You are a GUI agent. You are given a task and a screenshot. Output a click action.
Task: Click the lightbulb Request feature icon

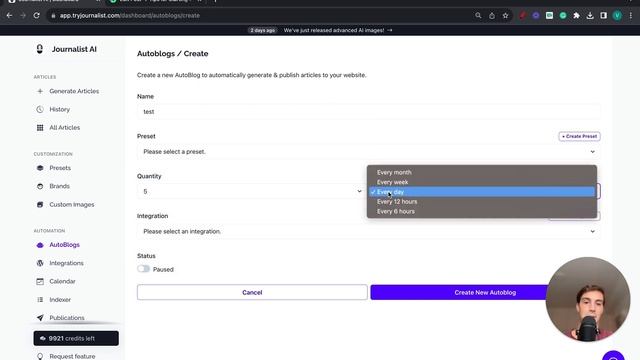pyautogui.click(x=40, y=356)
